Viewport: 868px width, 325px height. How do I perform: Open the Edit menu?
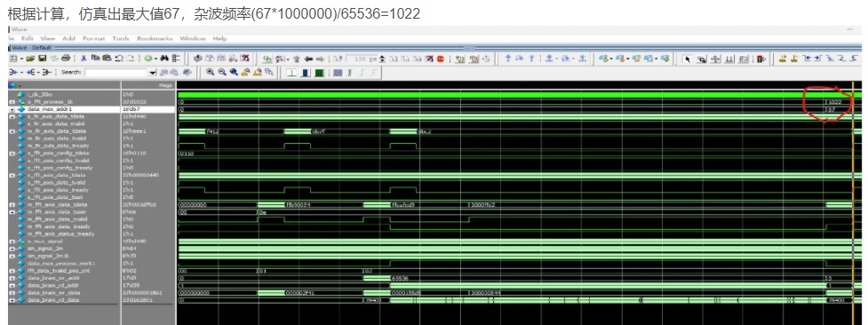28,38
